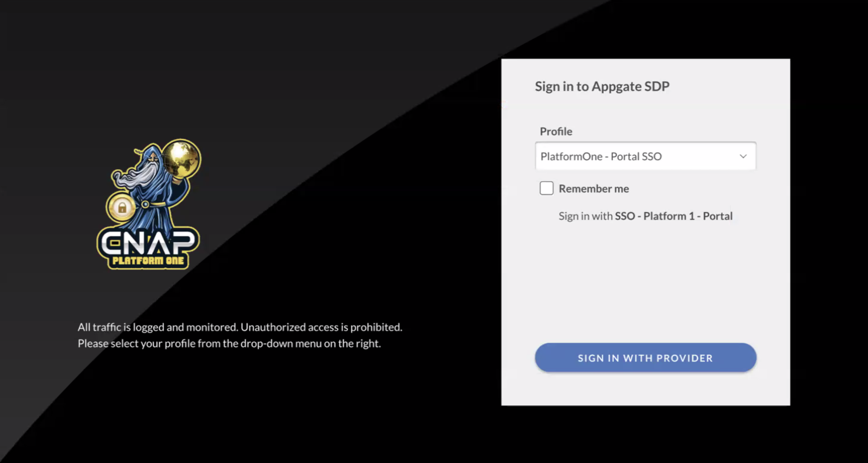Click the bold SSO - Platform 1 - Portal text
868x463 pixels.
click(x=673, y=216)
